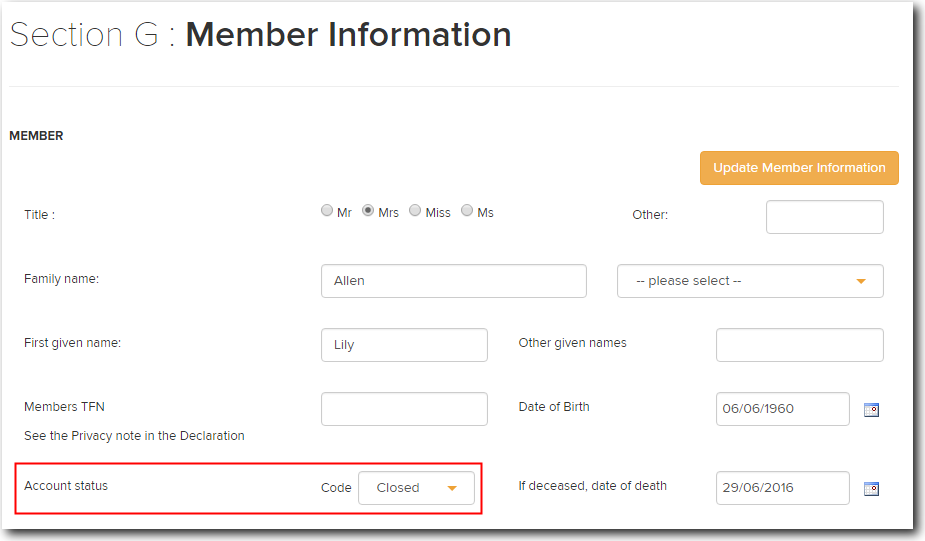The image size is (925, 541).
Task: Click the MEMBER section label
Action: [x=36, y=136]
